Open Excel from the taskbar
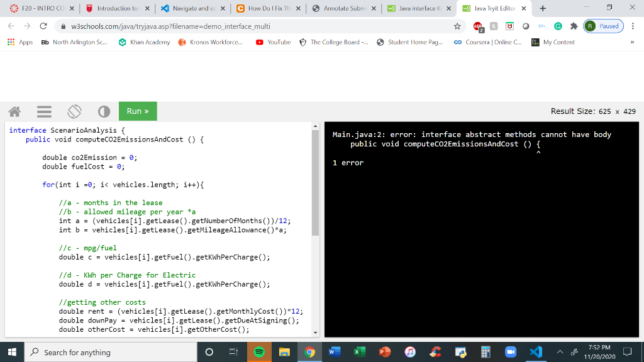Image resolution: width=644 pixels, height=362 pixels. [x=360, y=352]
